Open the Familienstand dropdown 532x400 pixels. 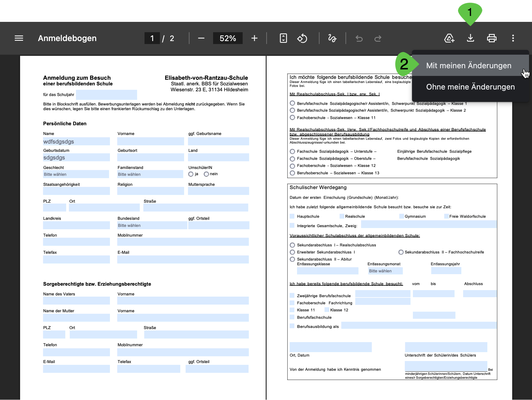coord(150,174)
